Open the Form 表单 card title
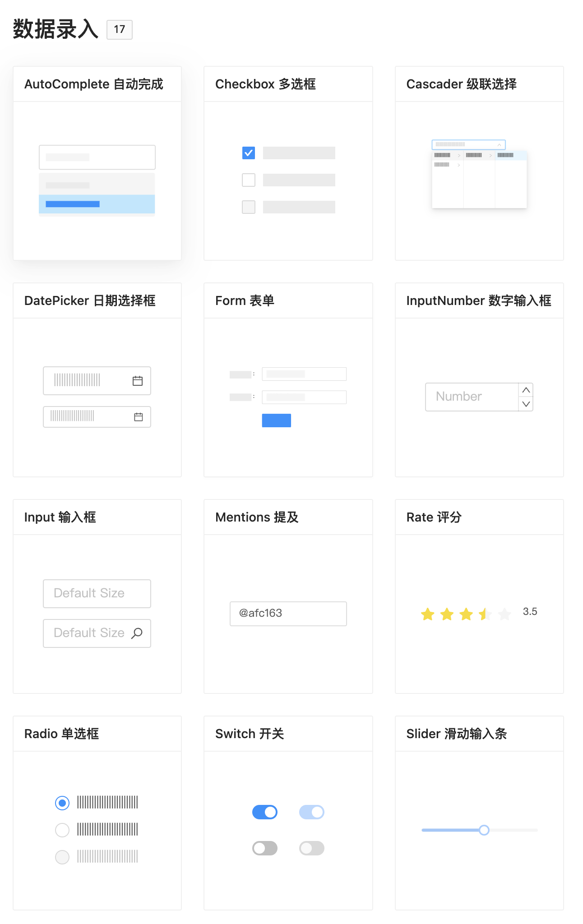 pyautogui.click(x=245, y=300)
